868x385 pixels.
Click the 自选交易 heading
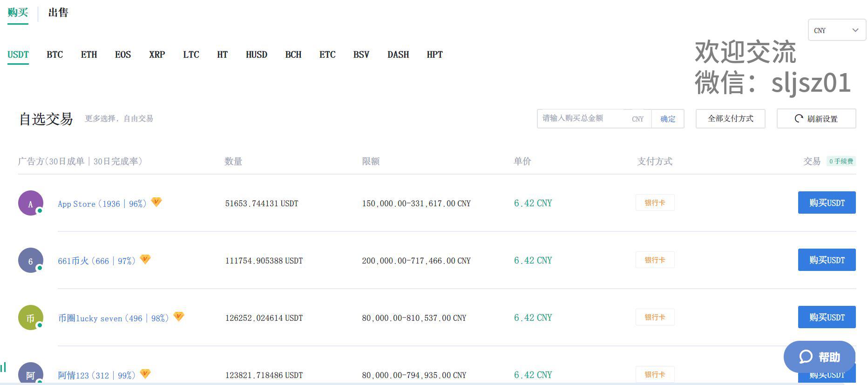coord(46,119)
